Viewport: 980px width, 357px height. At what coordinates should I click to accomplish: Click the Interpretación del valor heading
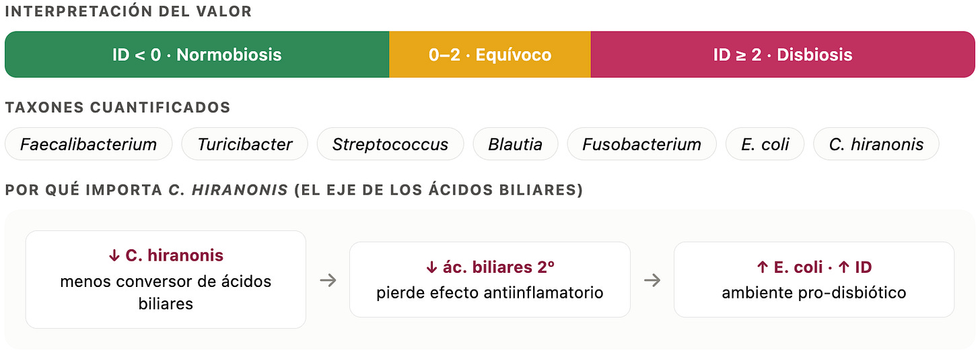tap(129, 11)
